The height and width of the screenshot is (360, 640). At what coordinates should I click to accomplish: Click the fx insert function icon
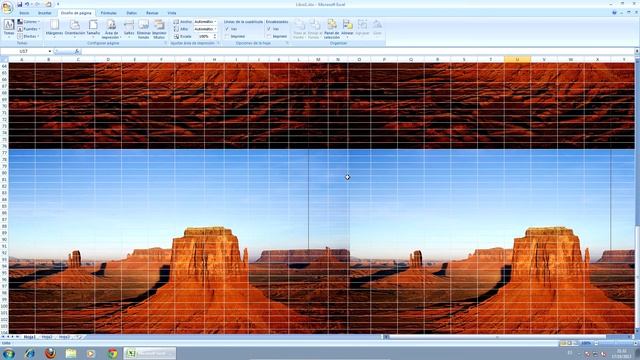(77, 51)
